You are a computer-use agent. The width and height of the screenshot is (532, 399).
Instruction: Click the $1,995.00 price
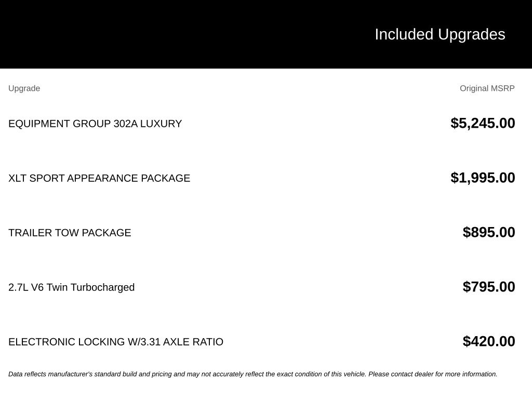tap(483, 178)
